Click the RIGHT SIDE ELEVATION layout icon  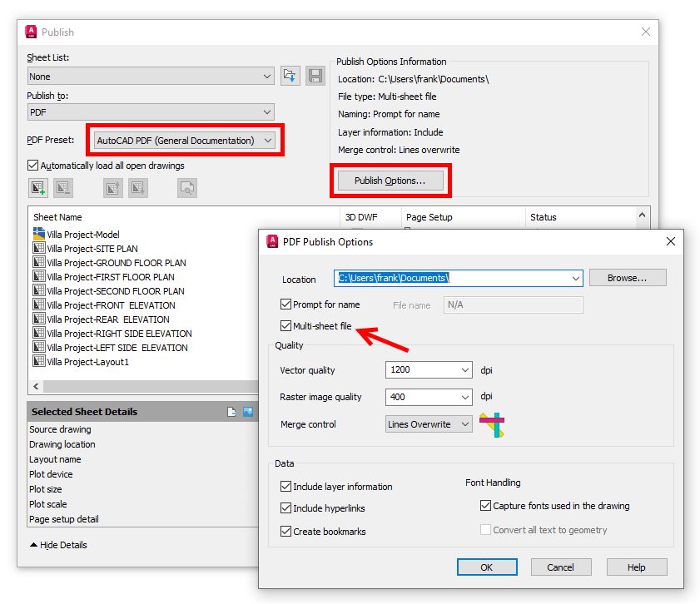pyautogui.click(x=39, y=334)
